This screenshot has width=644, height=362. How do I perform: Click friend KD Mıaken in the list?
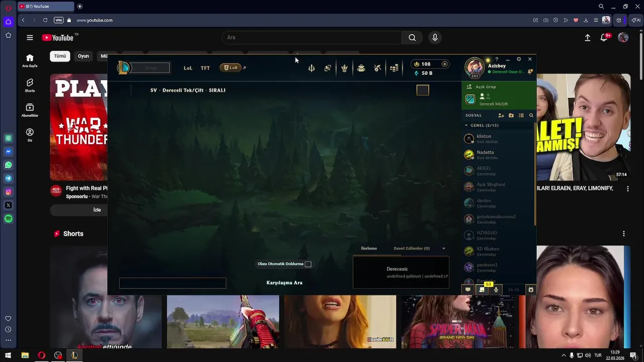click(x=499, y=251)
